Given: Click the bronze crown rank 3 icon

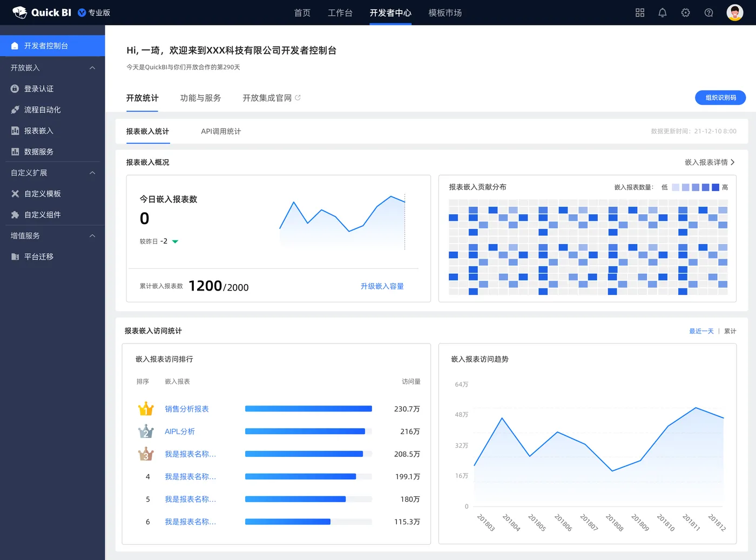Looking at the screenshot, I should [146, 454].
